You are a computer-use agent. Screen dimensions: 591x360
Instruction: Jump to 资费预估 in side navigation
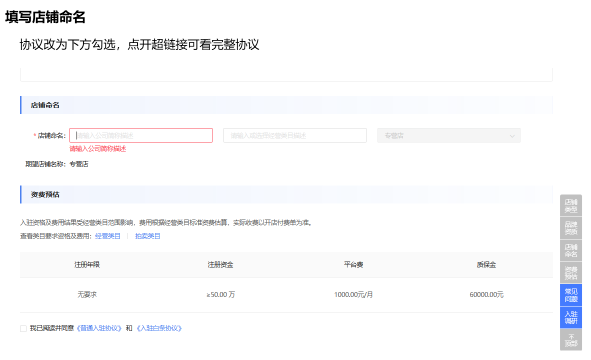(571, 273)
